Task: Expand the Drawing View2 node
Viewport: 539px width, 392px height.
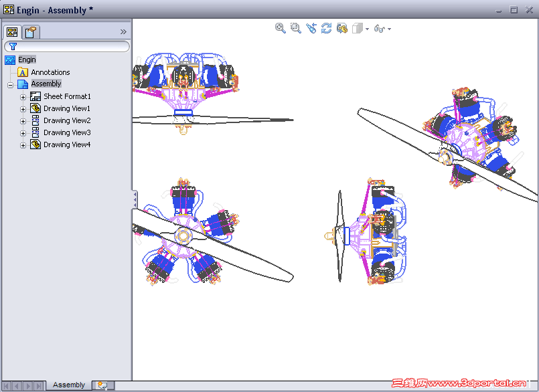Action: tap(23, 121)
